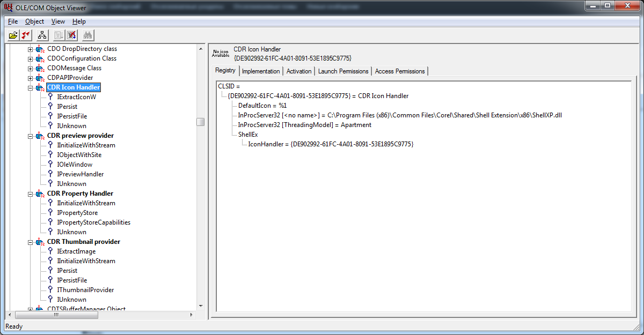Click the CDR Thumbnail provider object icon
The height and width of the screenshot is (335, 644).
(x=40, y=242)
